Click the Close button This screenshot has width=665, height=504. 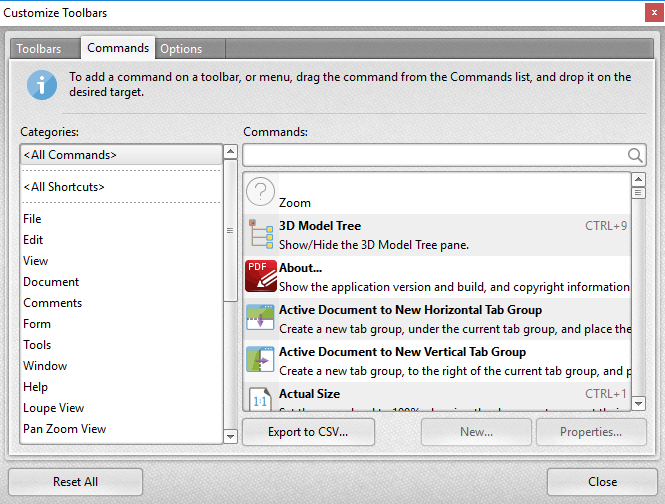point(602,482)
